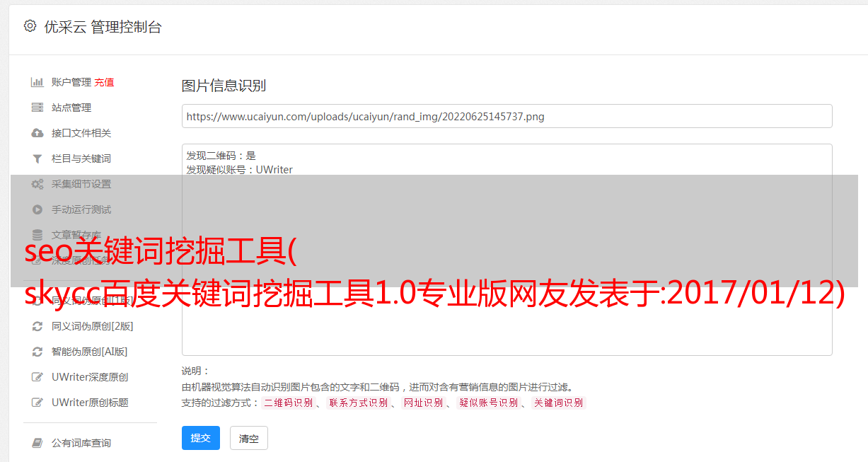Click the cloud upload icon next to 接口文件相关
The width and height of the screenshot is (868, 462).
click(37, 133)
